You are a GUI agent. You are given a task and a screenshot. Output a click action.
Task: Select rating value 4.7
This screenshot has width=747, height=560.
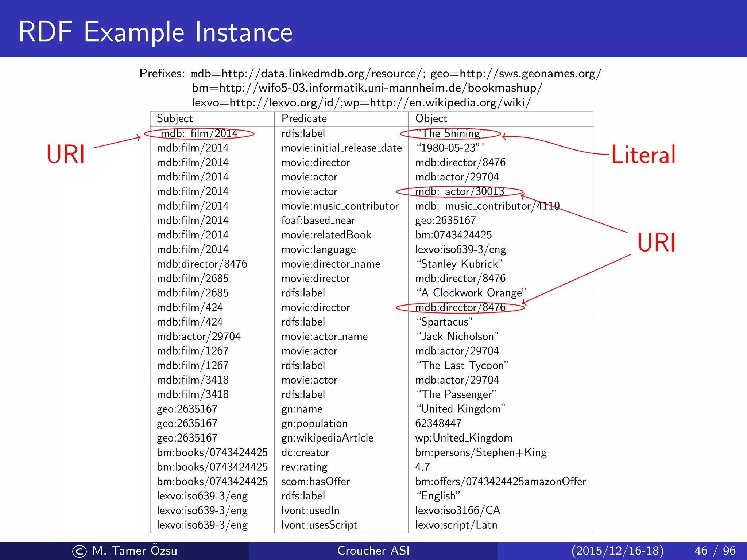coord(422,467)
